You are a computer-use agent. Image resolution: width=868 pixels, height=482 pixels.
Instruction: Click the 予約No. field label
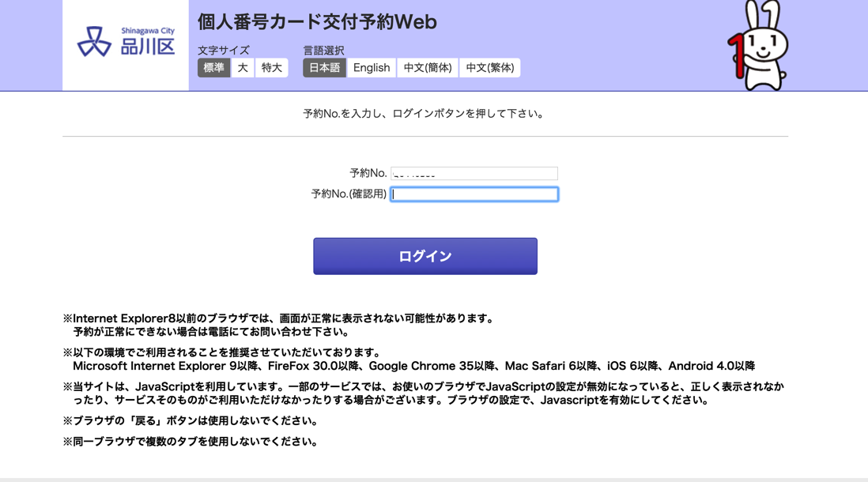[x=368, y=173]
